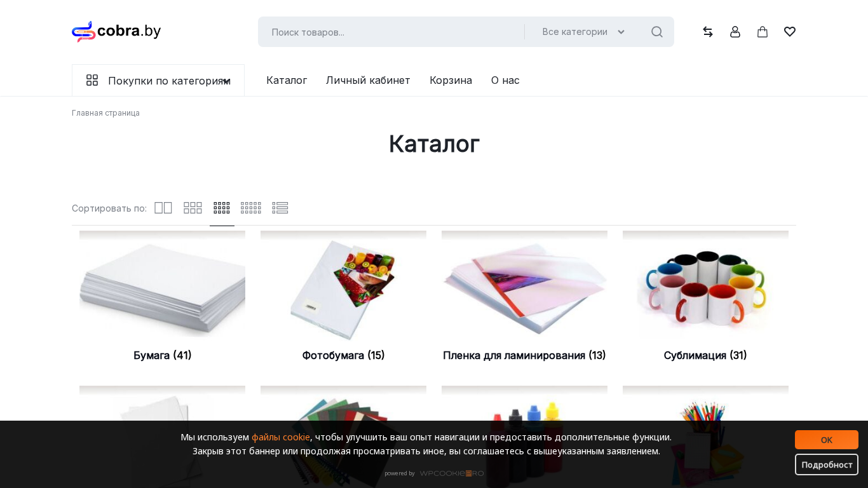The width and height of the screenshot is (868, 488).
Task: Expand the 'Все категории' search dropdown
Action: pyautogui.click(x=583, y=32)
